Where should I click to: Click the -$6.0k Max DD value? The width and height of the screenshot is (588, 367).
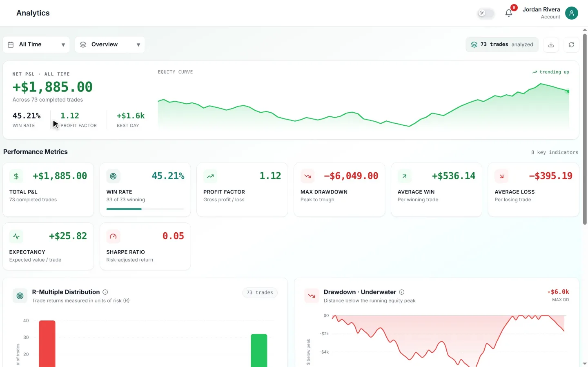[x=558, y=292]
